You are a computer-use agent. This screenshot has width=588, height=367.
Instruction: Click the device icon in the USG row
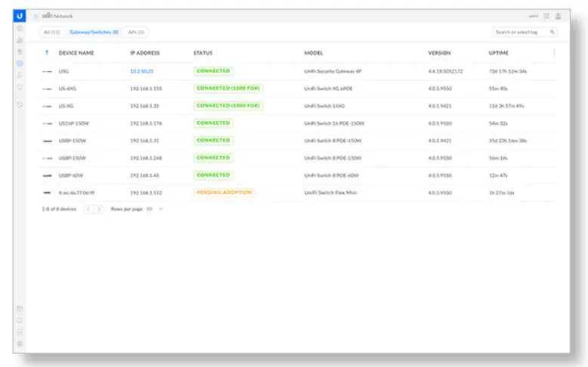coord(48,71)
